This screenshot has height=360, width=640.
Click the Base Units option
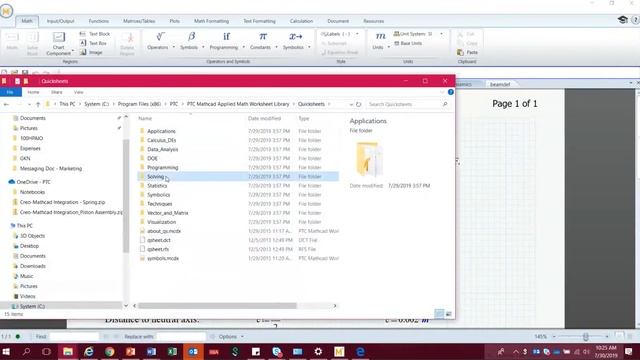click(408, 43)
